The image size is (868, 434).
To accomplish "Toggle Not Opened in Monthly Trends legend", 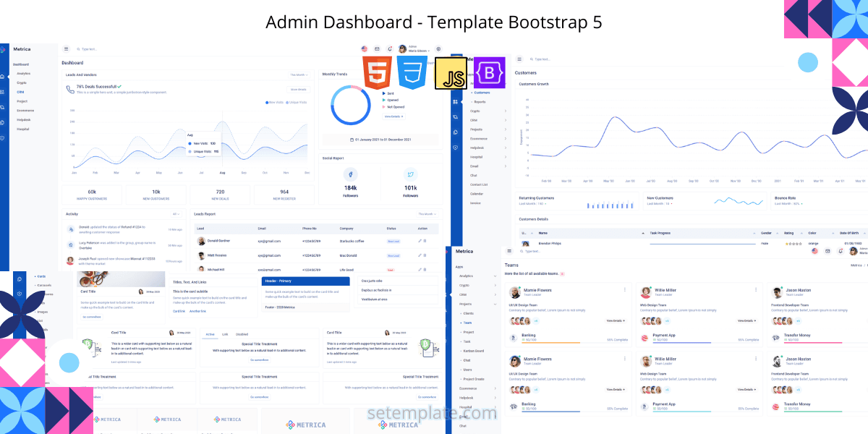I will [x=396, y=106].
